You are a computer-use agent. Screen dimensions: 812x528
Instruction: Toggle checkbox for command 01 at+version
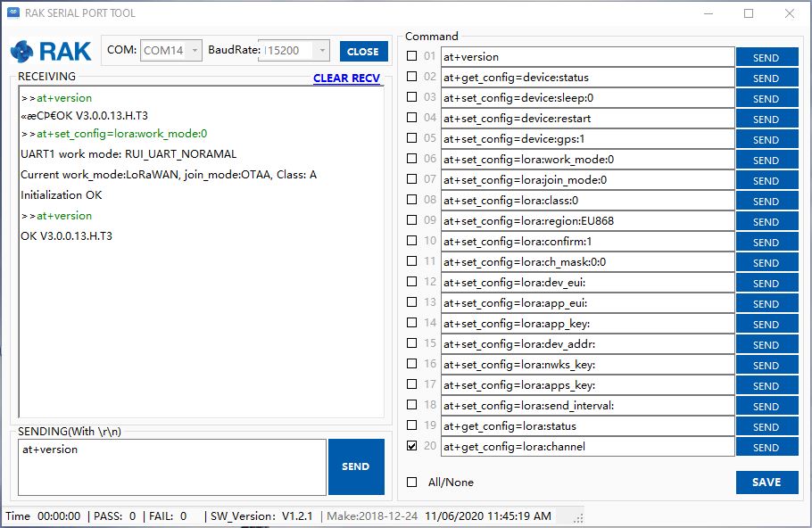[x=411, y=56]
